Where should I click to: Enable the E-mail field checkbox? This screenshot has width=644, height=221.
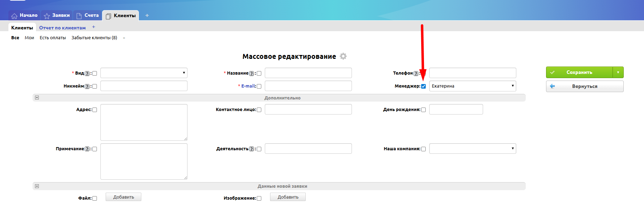[x=259, y=87]
